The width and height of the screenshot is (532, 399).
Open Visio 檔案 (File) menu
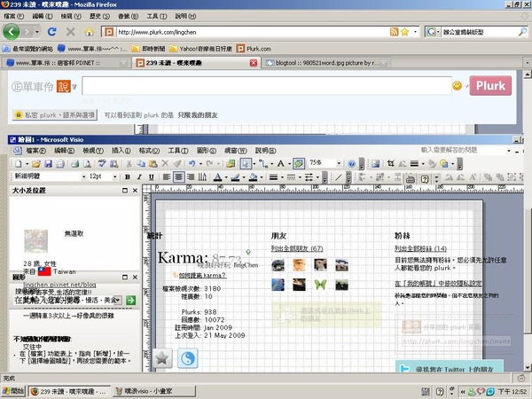tap(36, 151)
